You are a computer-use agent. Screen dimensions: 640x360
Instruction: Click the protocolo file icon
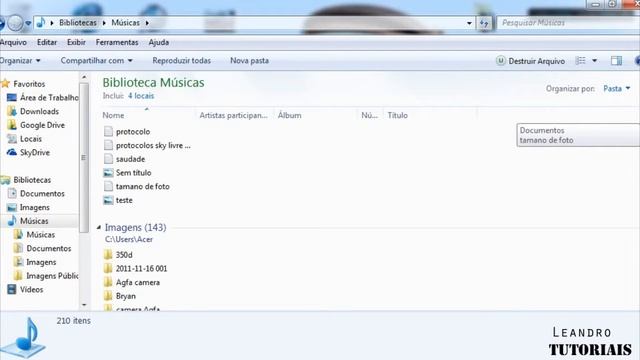[108, 131]
